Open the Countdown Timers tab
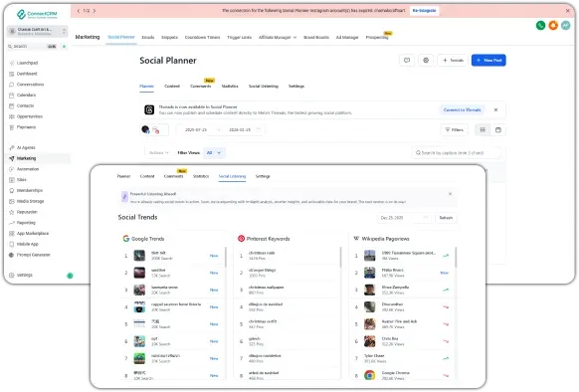The image size is (579, 392). pos(202,38)
